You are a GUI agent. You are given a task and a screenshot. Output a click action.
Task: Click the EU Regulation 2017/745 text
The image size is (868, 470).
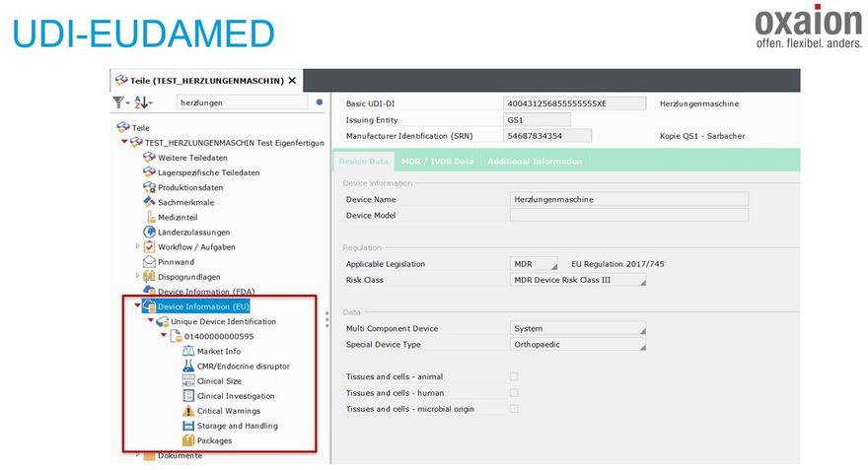tap(617, 264)
